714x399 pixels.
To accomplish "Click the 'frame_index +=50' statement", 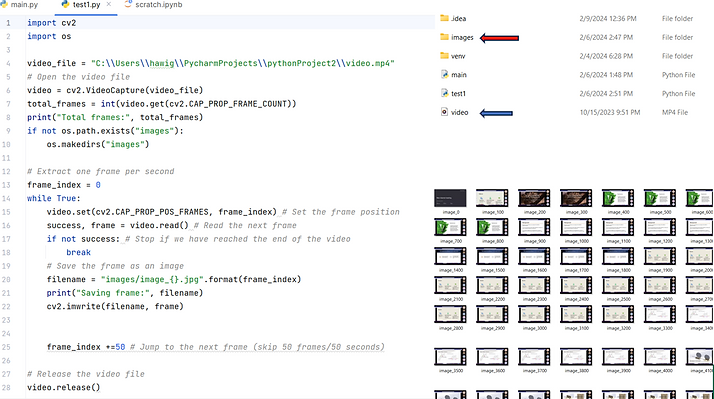I will [86, 347].
